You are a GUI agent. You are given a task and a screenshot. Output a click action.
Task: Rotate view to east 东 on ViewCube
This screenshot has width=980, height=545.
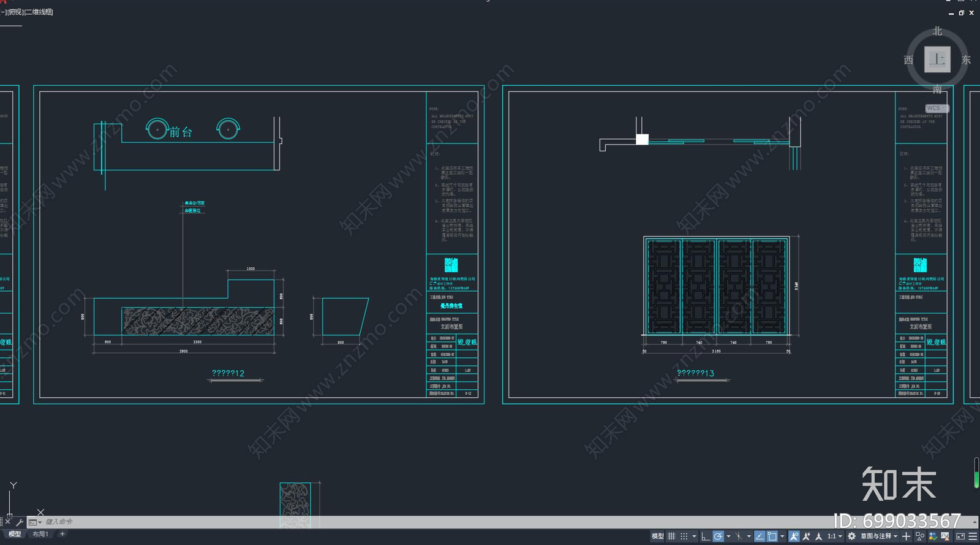coord(966,60)
